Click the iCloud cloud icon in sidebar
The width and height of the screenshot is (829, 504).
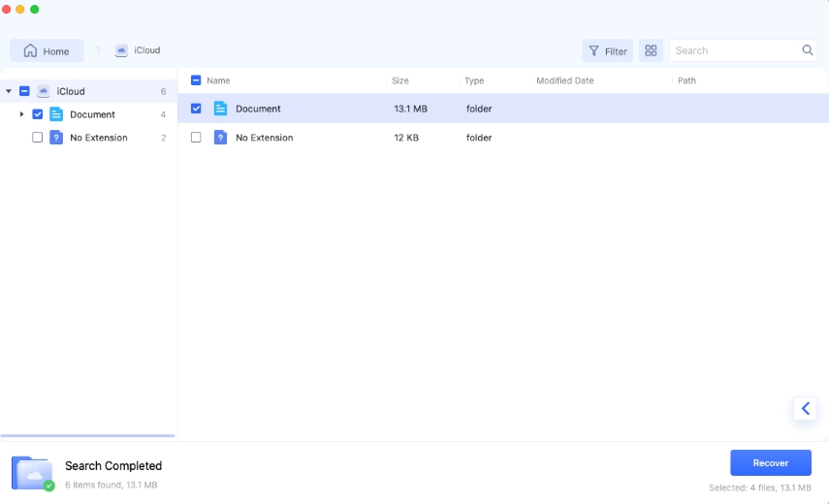pos(43,91)
